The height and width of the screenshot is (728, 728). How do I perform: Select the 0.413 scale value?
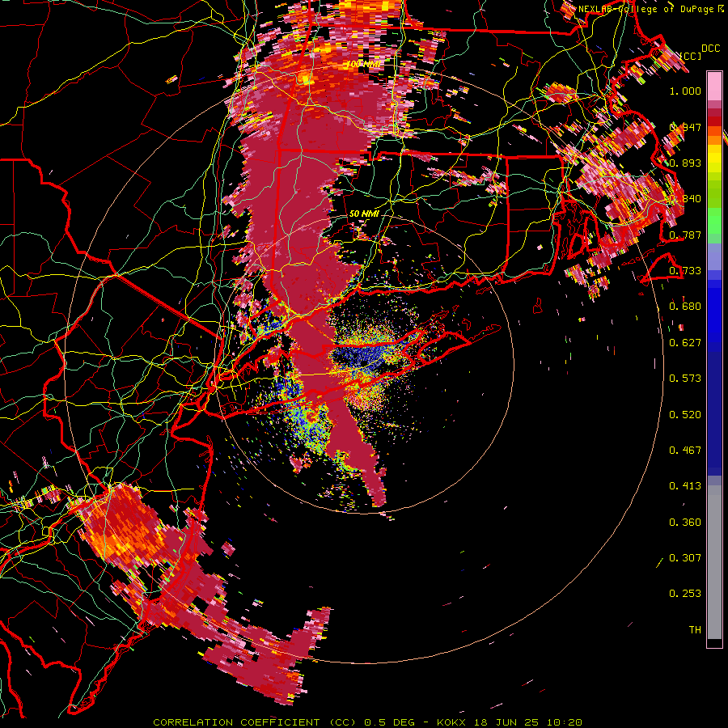pos(685,486)
